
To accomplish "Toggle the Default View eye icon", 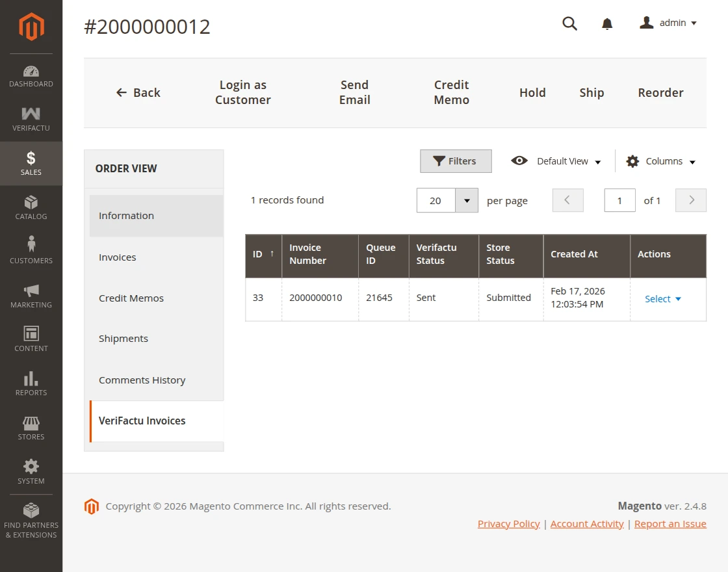I will [x=519, y=161].
